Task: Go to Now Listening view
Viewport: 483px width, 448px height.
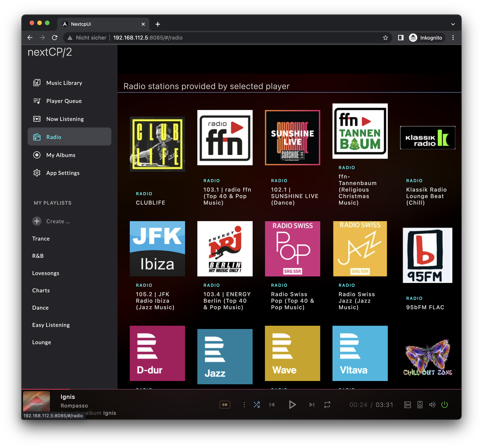Action: [69, 119]
